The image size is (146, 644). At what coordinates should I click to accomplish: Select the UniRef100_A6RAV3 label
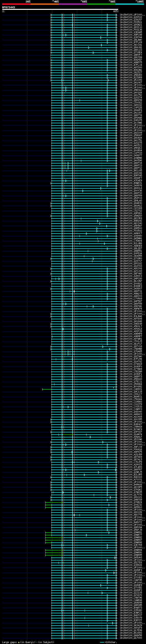[131, 414]
